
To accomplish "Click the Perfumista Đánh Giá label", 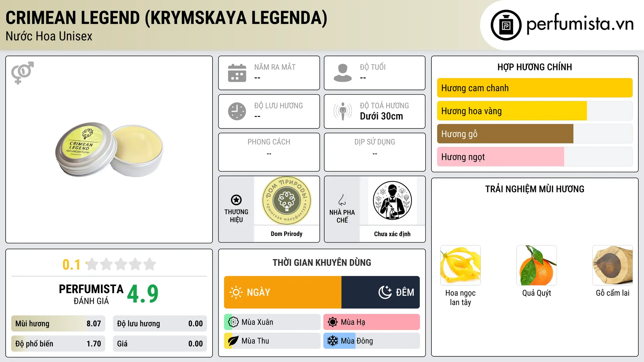I will coord(91,294).
